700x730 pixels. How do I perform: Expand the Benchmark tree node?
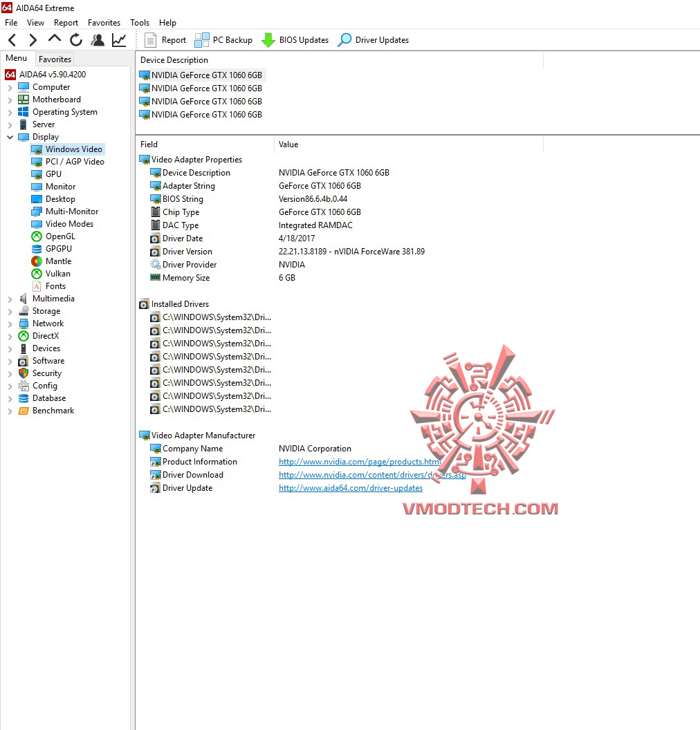click(10, 411)
